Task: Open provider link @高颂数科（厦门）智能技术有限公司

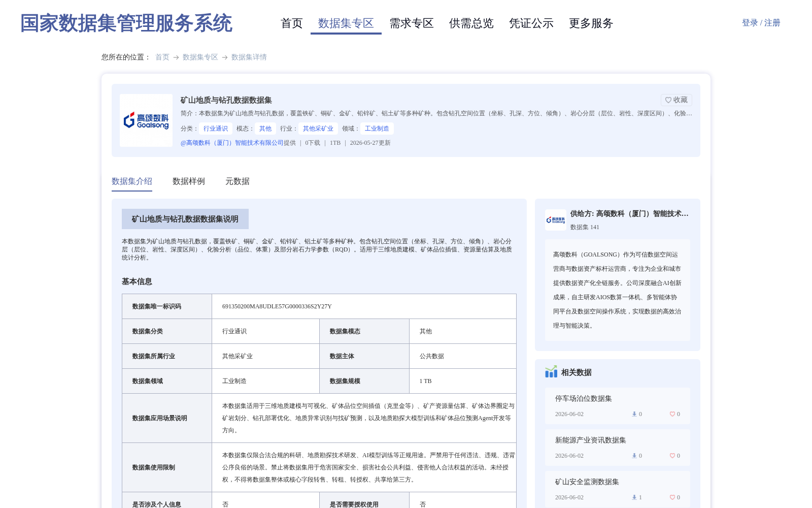Action: tap(232, 143)
